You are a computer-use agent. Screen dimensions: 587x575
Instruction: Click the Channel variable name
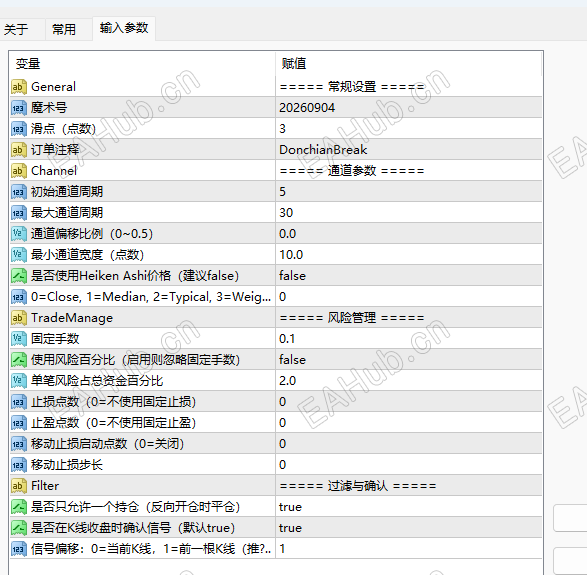[x=54, y=171]
